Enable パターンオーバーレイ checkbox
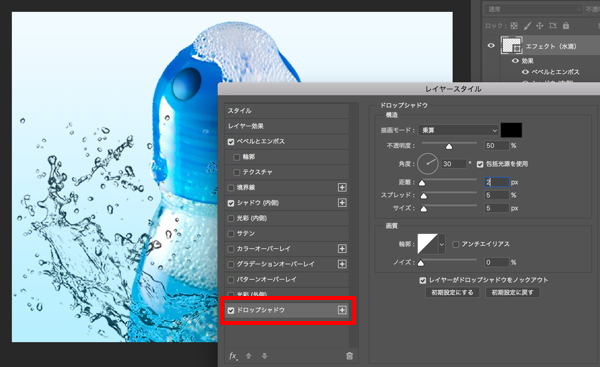 tap(231, 280)
